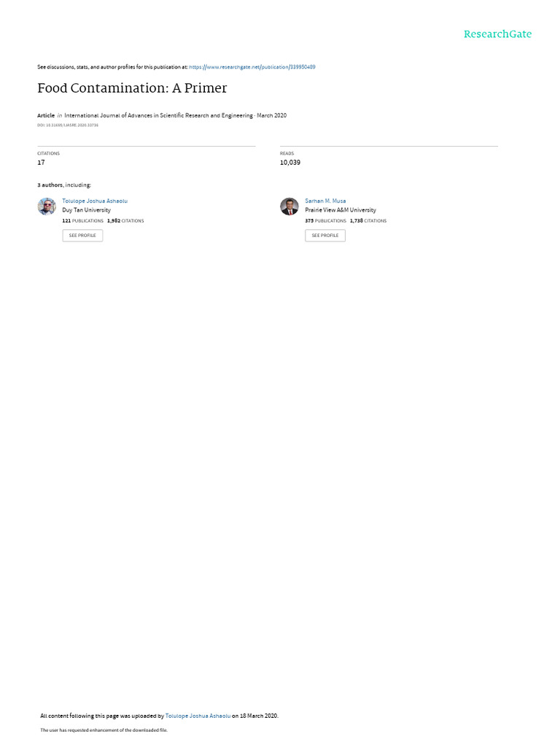Click the reads count 10,039
Screen dimensions: 560x747
290,163
